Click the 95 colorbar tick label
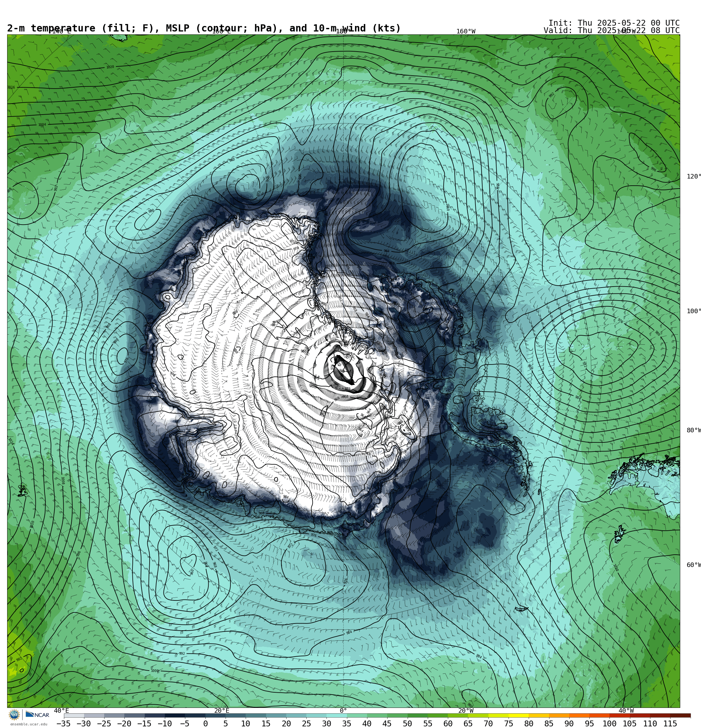This screenshot has width=701, height=728. (589, 723)
